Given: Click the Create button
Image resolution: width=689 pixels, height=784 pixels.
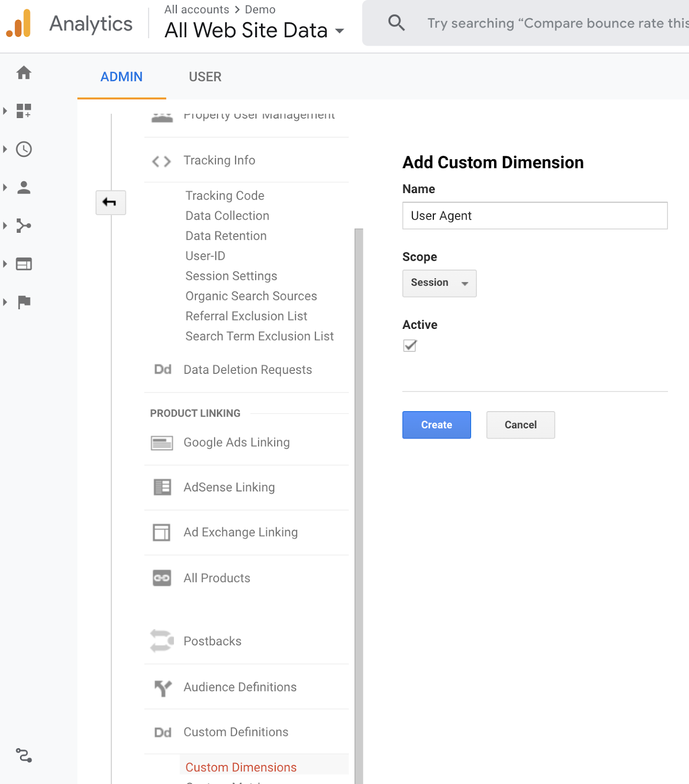Looking at the screenshot, I should point(436,425).
